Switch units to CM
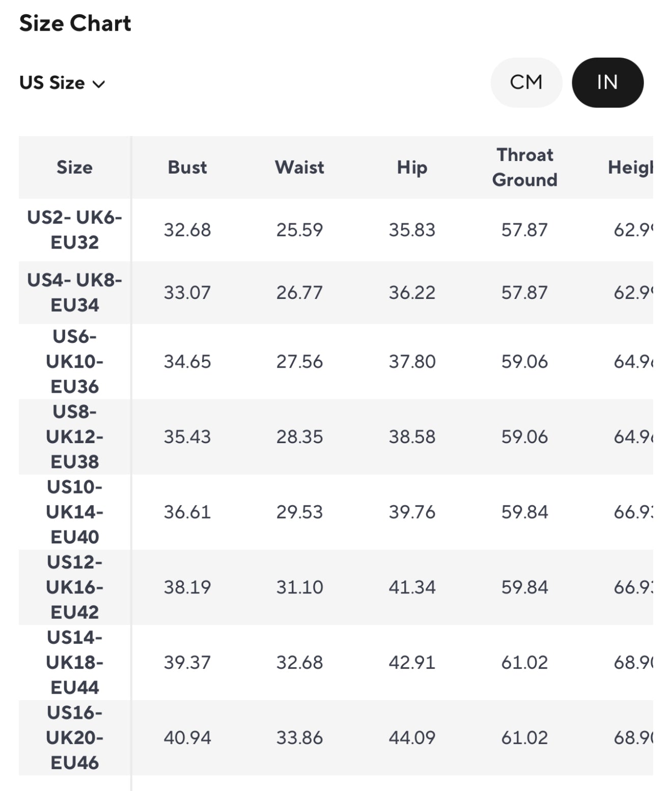Viewport: 672px width, 791px height. point(526,83)
